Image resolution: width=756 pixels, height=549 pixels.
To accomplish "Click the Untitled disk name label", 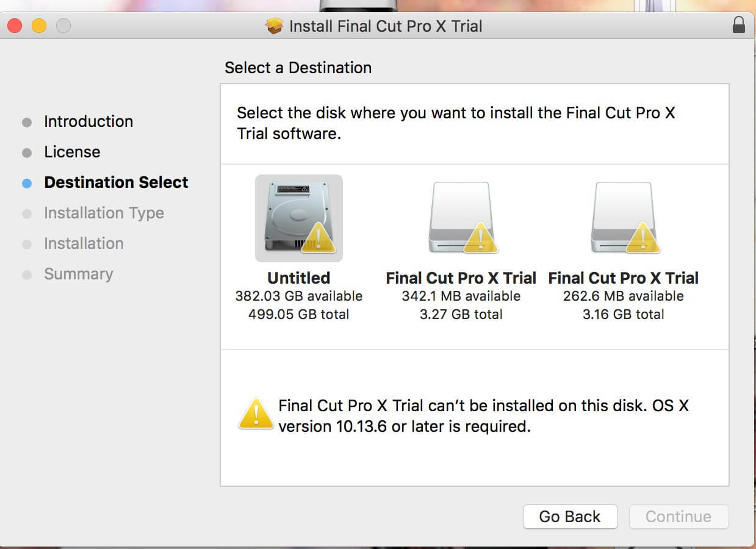I will 299,278.
